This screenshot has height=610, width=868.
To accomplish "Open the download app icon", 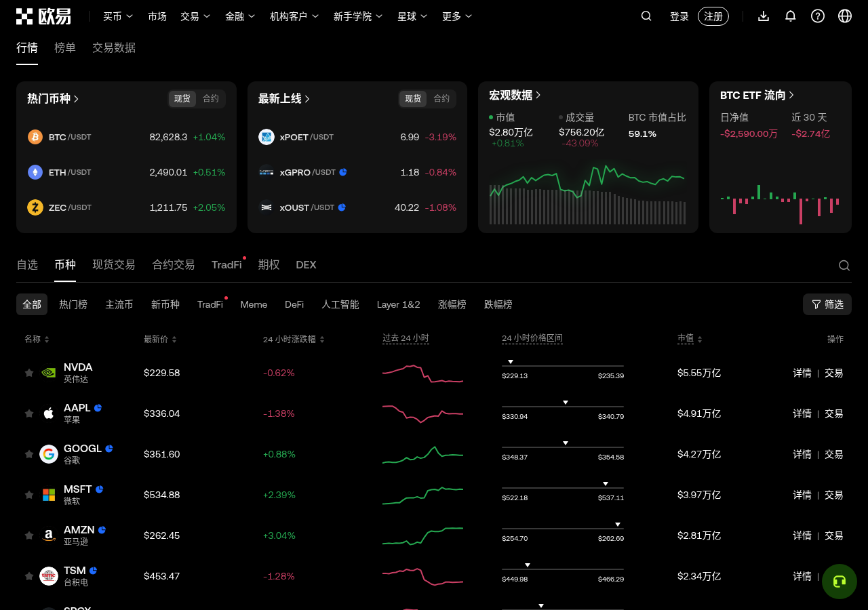I will 764,16.
